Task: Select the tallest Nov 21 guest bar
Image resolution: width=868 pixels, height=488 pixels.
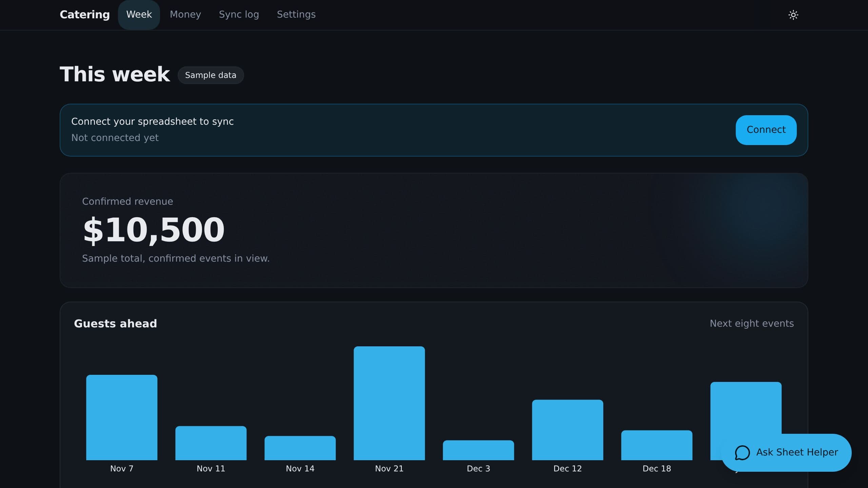Action: [389, 403]
